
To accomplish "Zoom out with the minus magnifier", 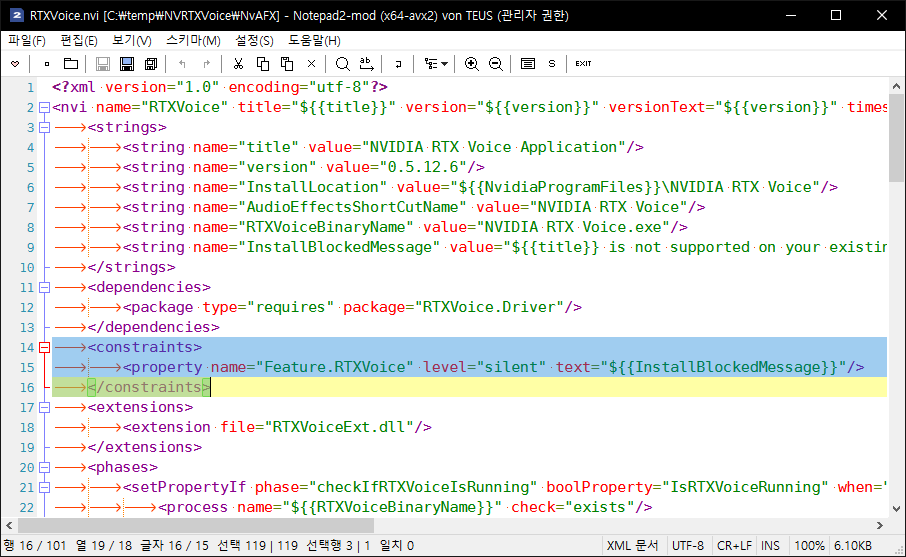I will [x=495, y=64].
